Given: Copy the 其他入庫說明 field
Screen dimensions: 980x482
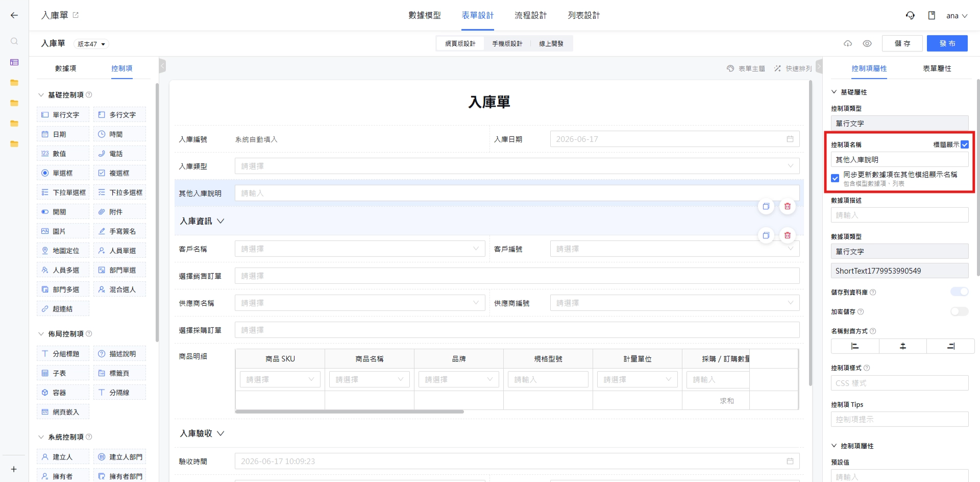Looking at the screenshot, I should click(766, 206).
